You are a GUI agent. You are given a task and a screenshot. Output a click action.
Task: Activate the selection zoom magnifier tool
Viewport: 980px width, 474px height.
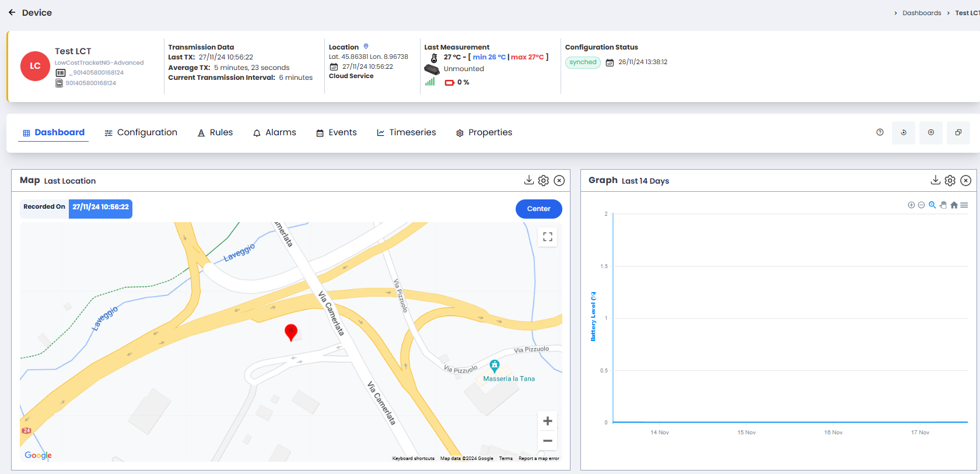(x=932, y=205)
